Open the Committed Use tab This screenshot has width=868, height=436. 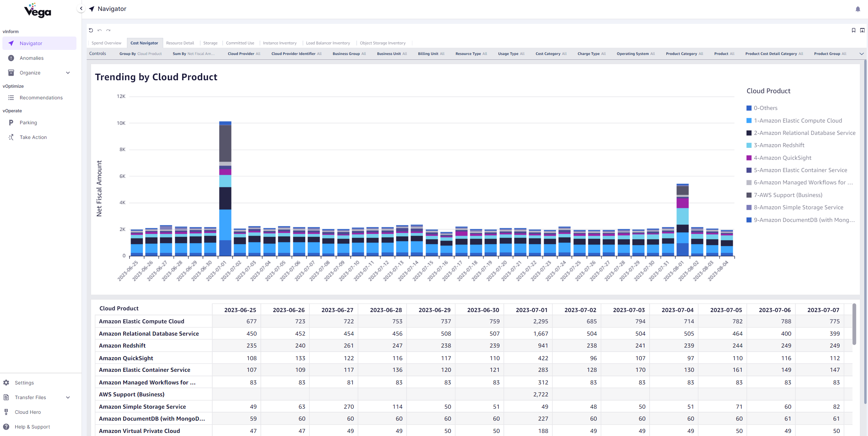point(240,43)
